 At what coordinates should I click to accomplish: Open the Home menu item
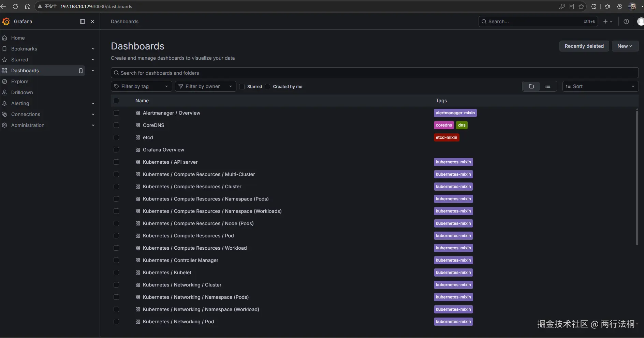(x=18, y=38)
